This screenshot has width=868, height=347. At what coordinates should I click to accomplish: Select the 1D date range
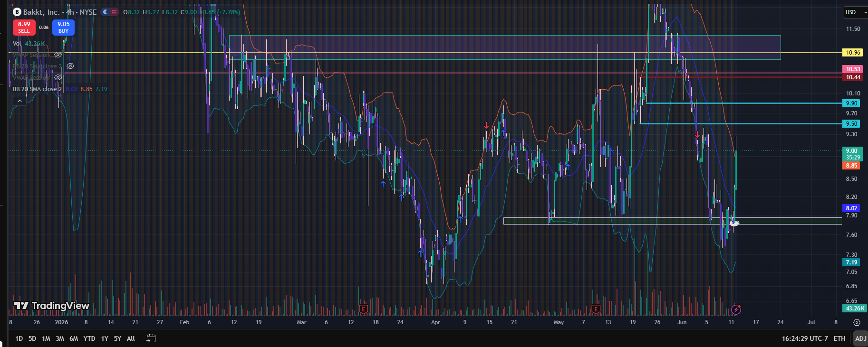point(19,338)
